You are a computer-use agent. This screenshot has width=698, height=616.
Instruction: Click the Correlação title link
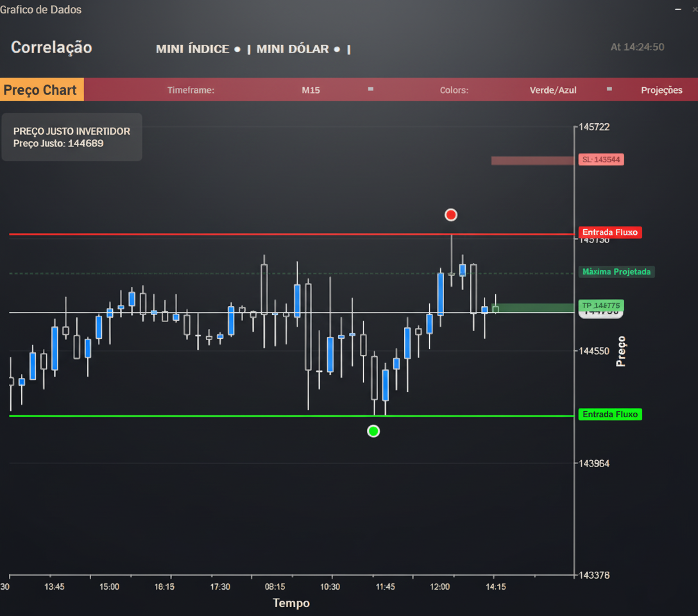51,47
